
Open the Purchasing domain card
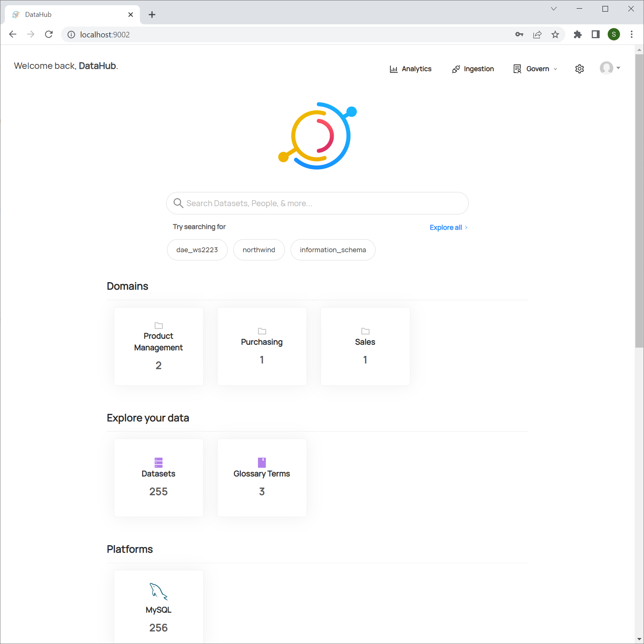coord(262,347)
